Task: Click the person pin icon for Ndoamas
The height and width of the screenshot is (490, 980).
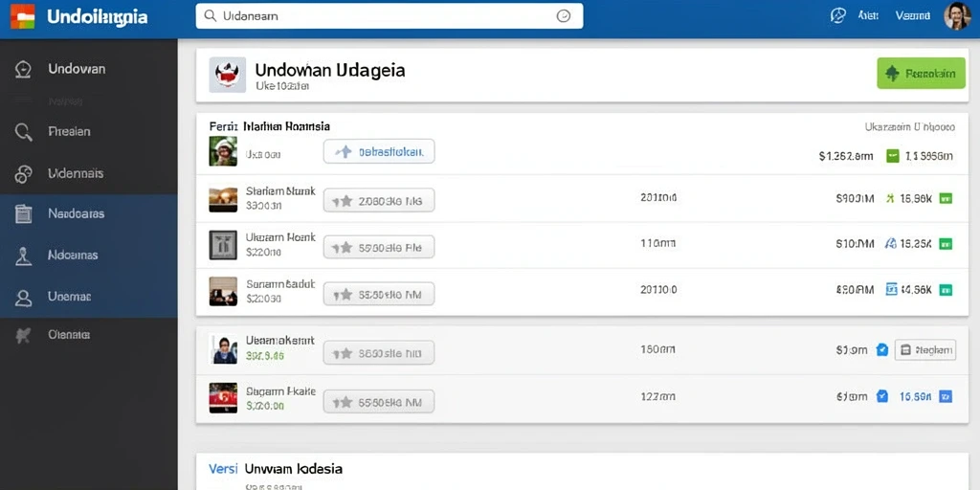Action: point(23,256)
